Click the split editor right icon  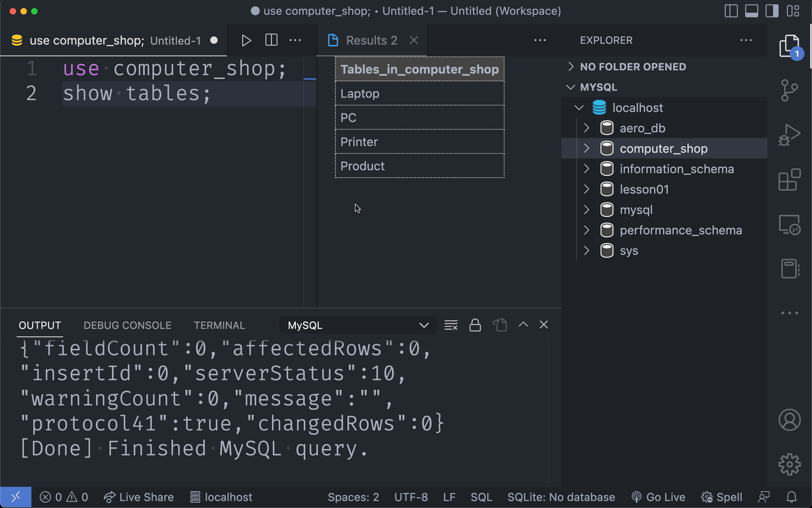coord(271,40)
